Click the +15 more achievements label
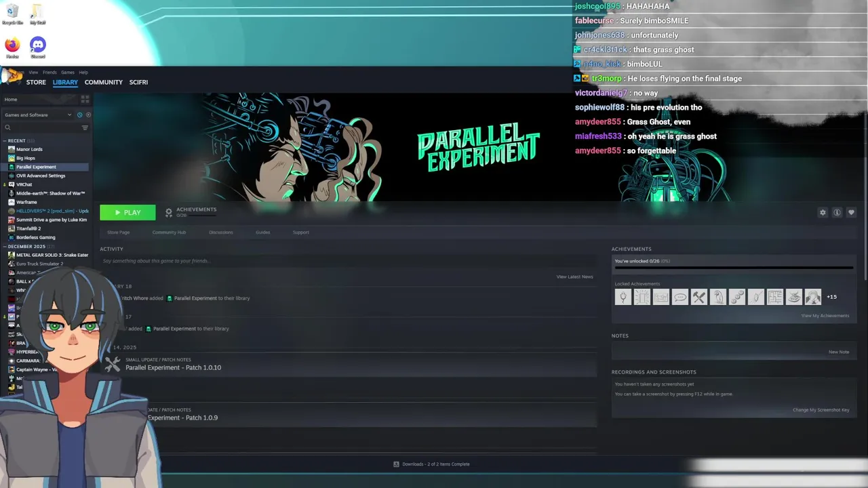Image resolution: width=868 pixels, height=488 pixels. tap(831, 297)
